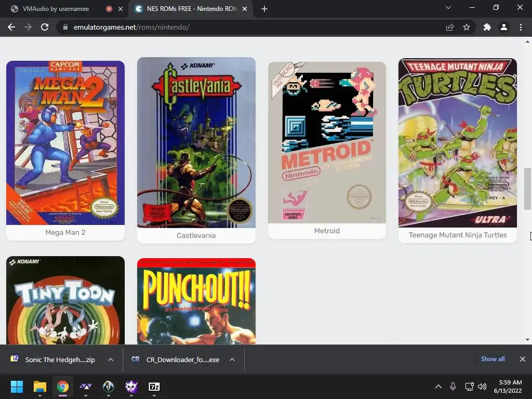532x399 pixels.
Task: Open the Teenage Mutant Ninja Turtles cover
Action: (x=458, y=143)
